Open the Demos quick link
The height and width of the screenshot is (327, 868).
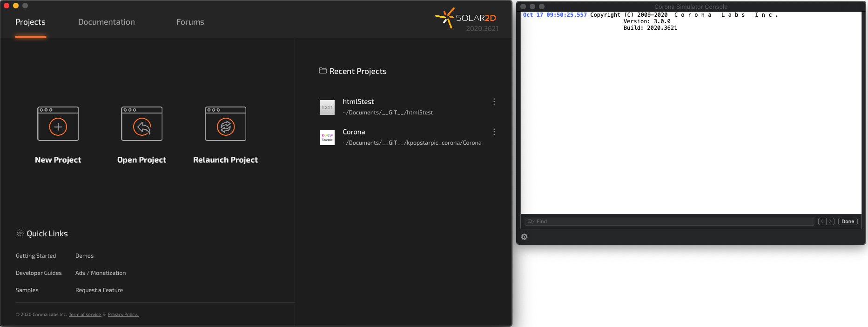[x=84, y=256]
